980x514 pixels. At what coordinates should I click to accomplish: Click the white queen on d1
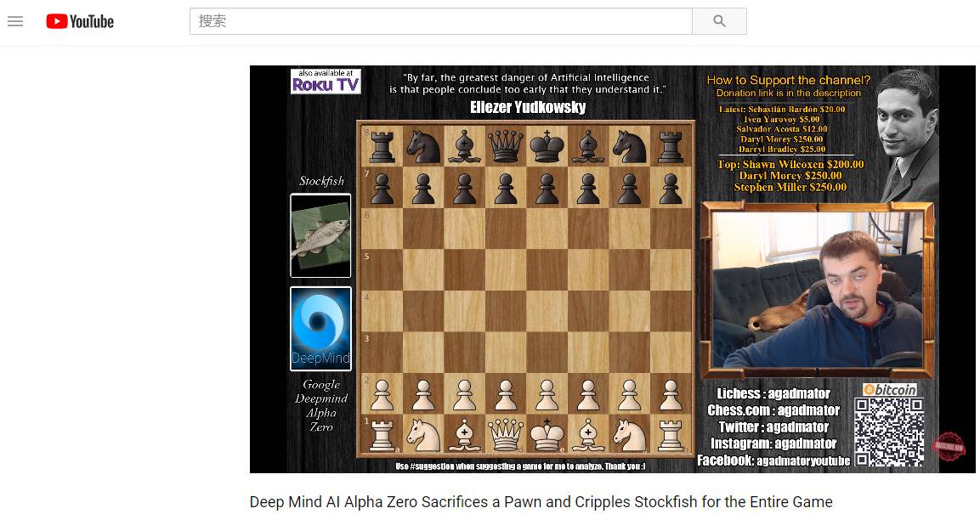click(506, 434)
